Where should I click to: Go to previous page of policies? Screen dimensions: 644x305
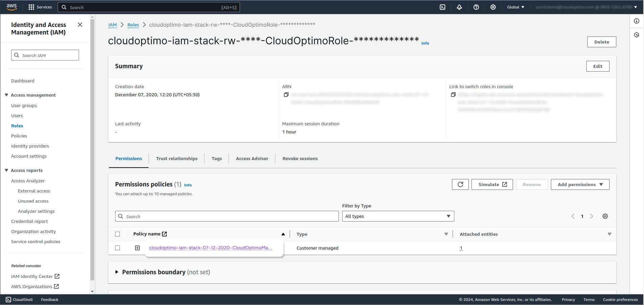click(x=573, y=216)
